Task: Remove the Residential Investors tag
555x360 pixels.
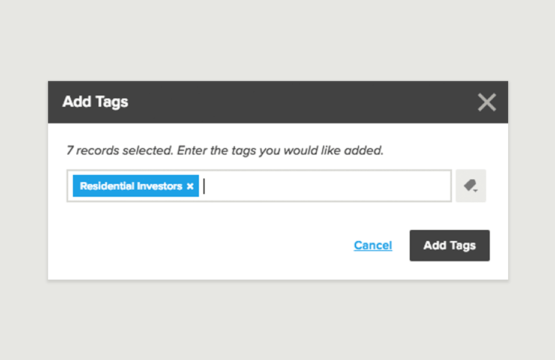Action: (190, 186)
